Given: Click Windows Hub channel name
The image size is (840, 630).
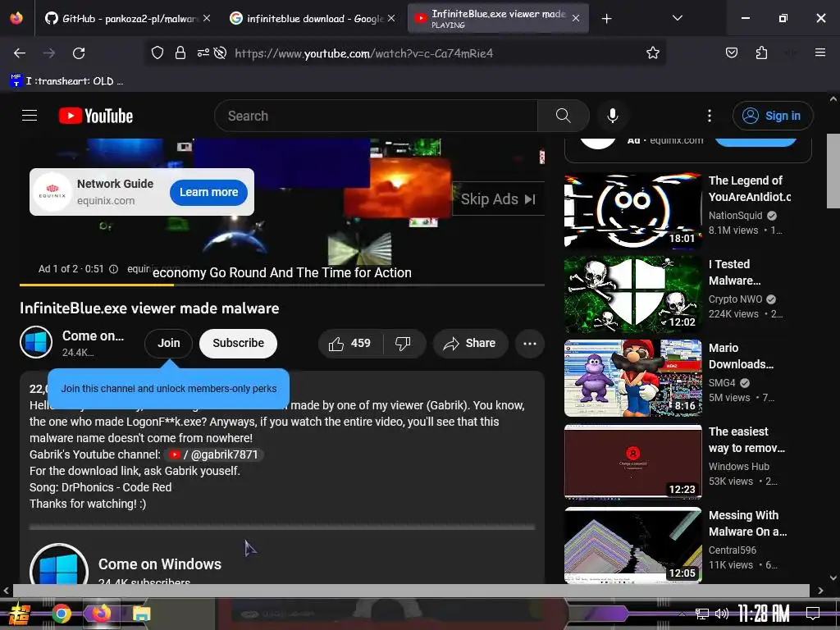Looking at the screenshot, I should coord(739,467).
